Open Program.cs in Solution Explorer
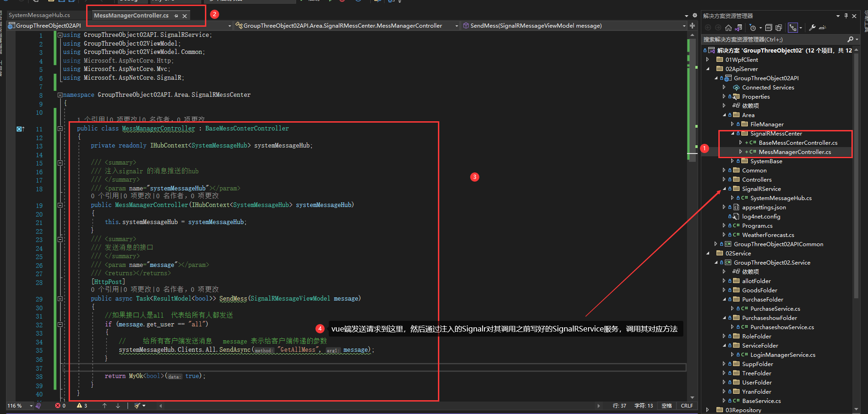 pos(757,226)
